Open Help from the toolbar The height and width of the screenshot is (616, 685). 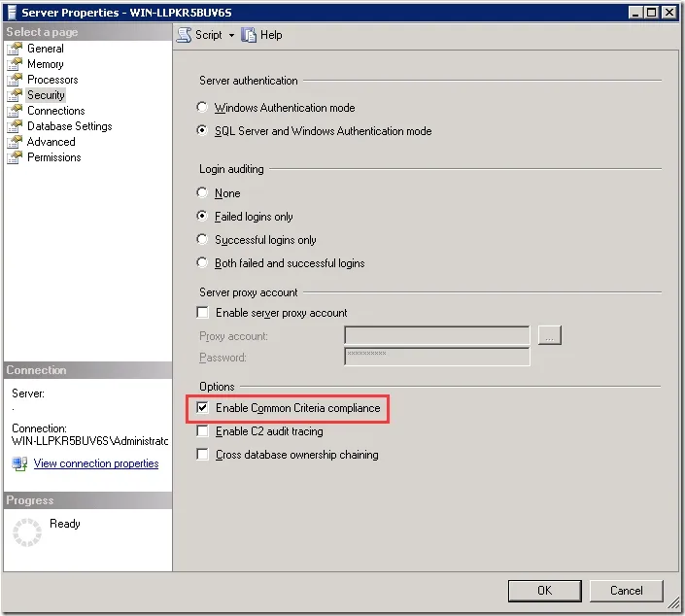(x=262, y=35)
